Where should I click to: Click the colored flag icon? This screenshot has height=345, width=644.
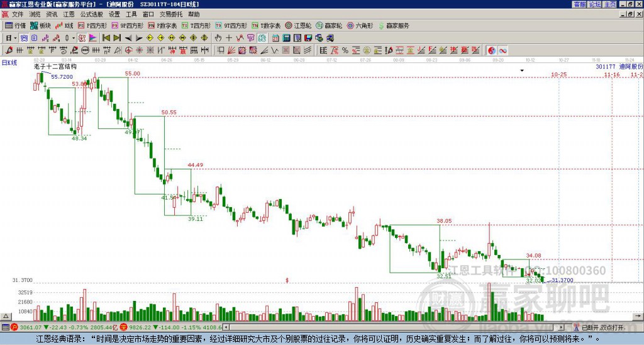point(93,38)
